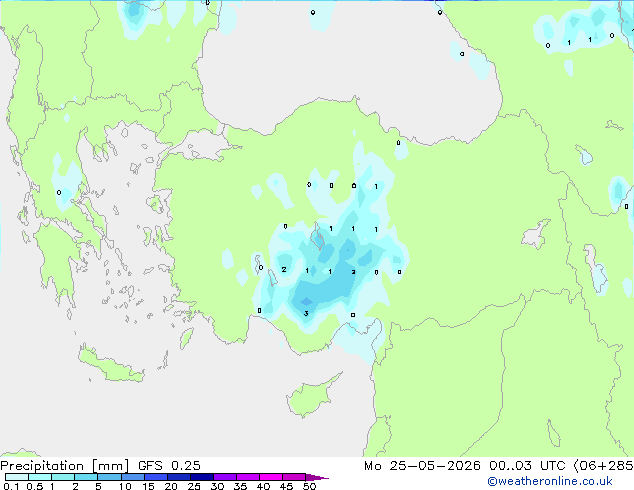Pick the 2–5 mm legend swatch

pyautogui.click(x=86, y=477)
